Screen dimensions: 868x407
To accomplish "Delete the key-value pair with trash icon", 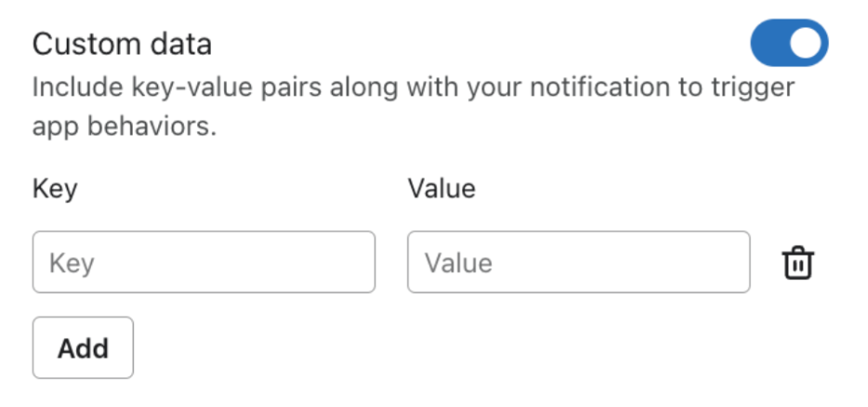I will (798, 263).
